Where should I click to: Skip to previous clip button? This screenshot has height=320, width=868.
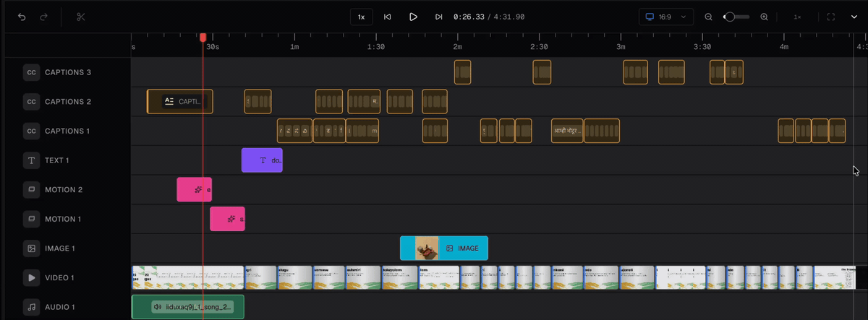pyautogui.click(x=388, y=17)
